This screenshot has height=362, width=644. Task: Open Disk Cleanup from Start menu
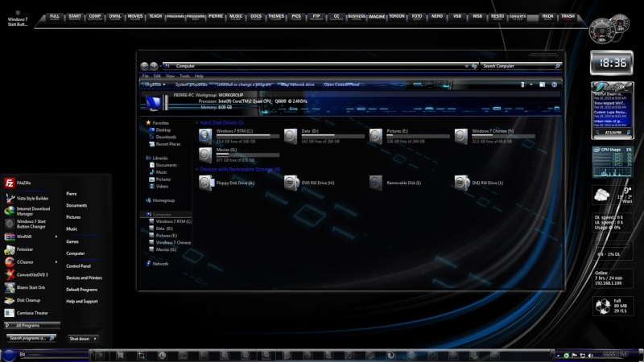pos(23,300)
